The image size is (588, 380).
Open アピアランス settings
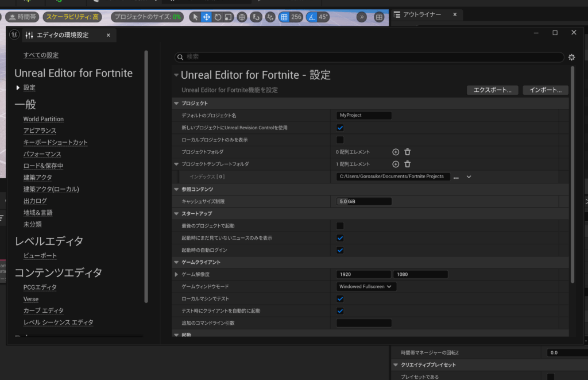coord(40,130)
